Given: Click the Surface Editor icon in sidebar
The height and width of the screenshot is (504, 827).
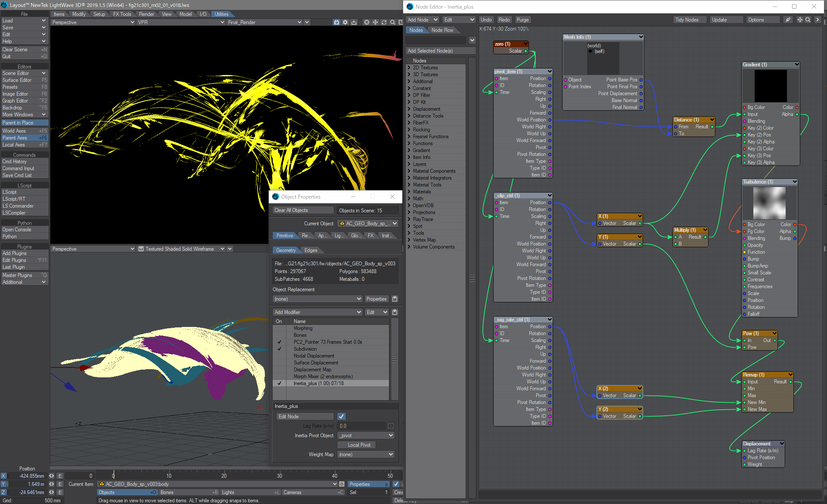Looking at the screenshot, I should tap(24, 80).
